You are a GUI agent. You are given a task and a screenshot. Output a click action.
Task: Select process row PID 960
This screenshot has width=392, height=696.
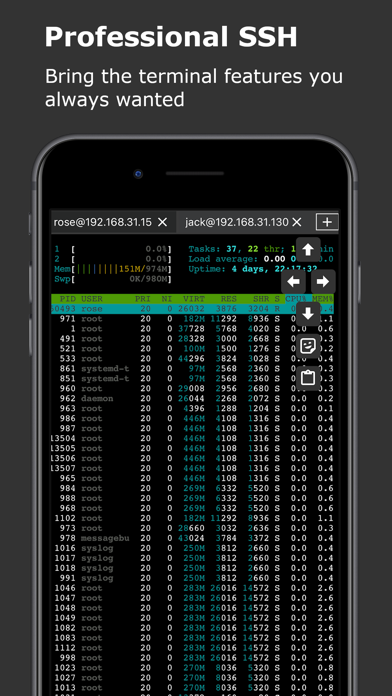click(x=192, y=388)
